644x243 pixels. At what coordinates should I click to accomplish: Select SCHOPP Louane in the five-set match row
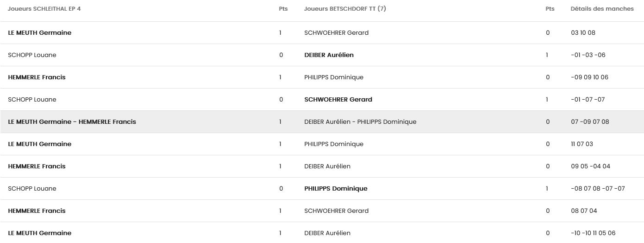(x=32, y=189)
